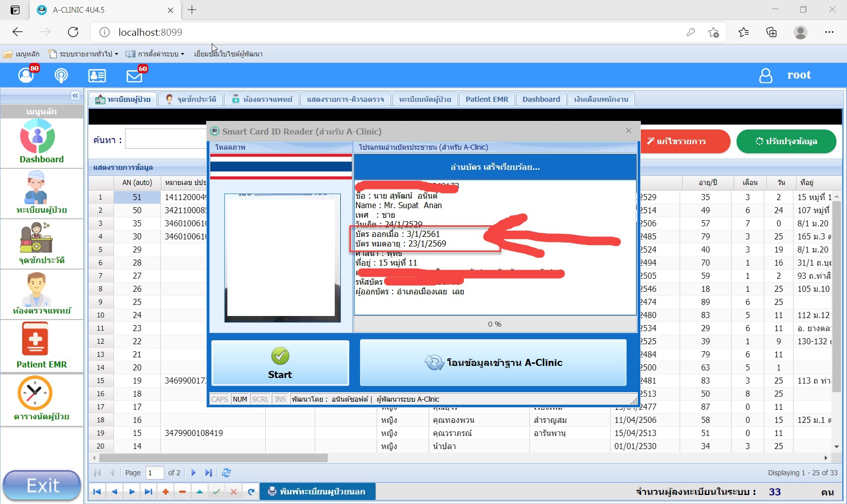Click the browser refresh button
Viewport: 847px width, 504px height.
[x=73, y=32]
